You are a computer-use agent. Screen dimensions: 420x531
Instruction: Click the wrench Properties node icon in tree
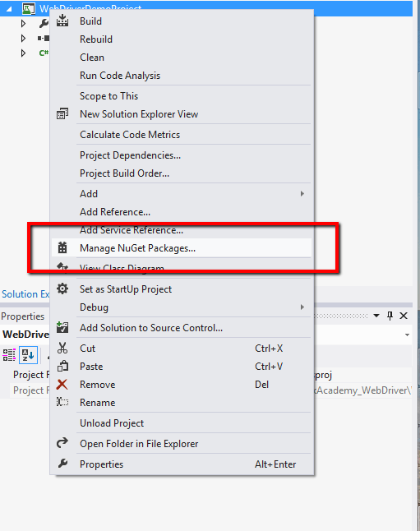[x=44, y=23]
